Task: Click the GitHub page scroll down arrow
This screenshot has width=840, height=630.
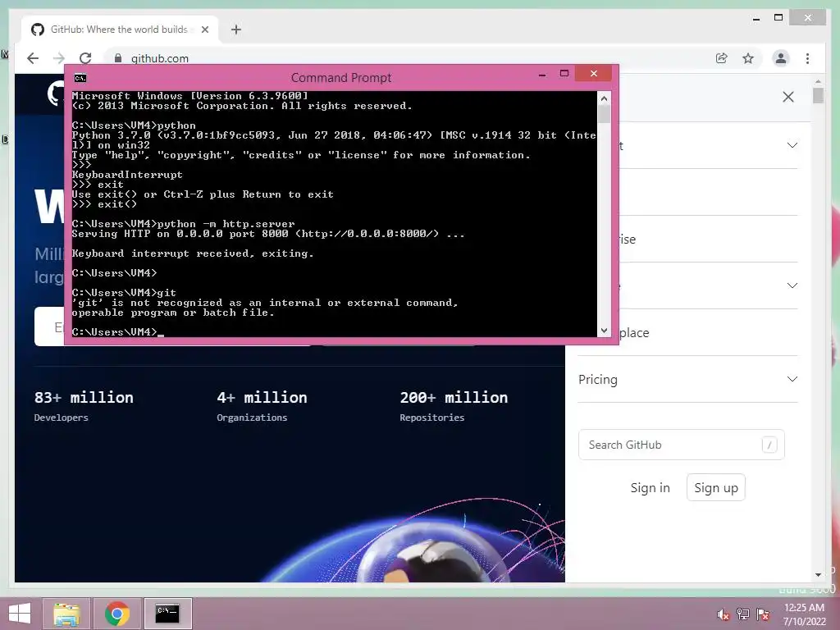Action: [818, 574]
